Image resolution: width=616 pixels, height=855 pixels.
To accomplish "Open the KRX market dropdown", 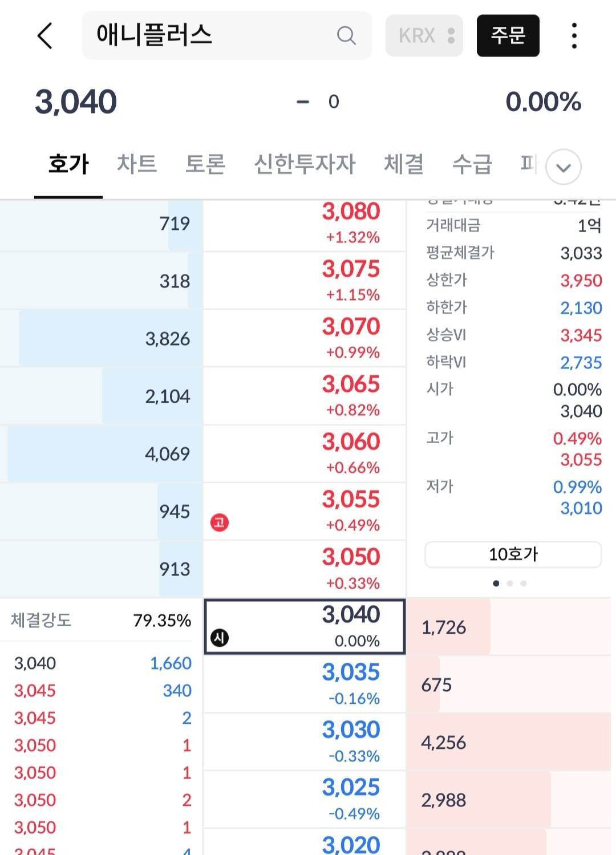I will pyautogui.click(x=424, y=35).
